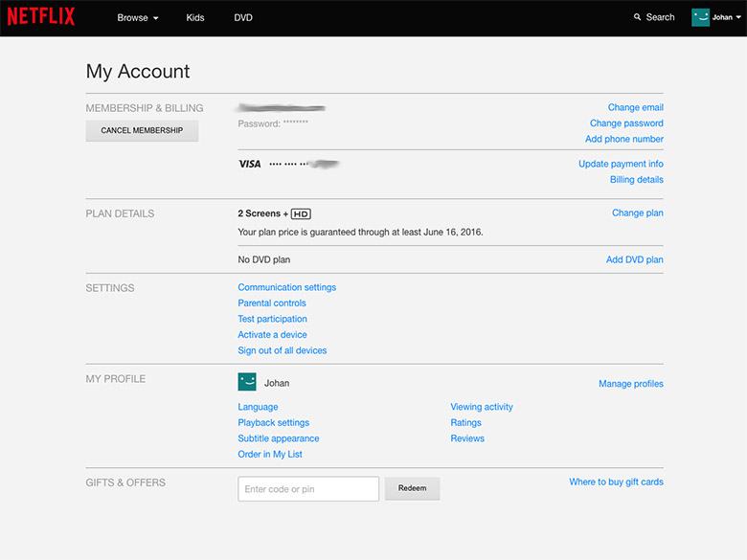Screen dimensions: 747x560
Task: Open Parental controls settings
Action: [272, 303]
